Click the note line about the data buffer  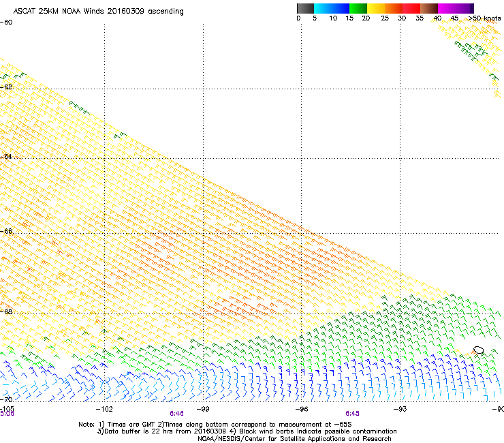pos(247,431)
